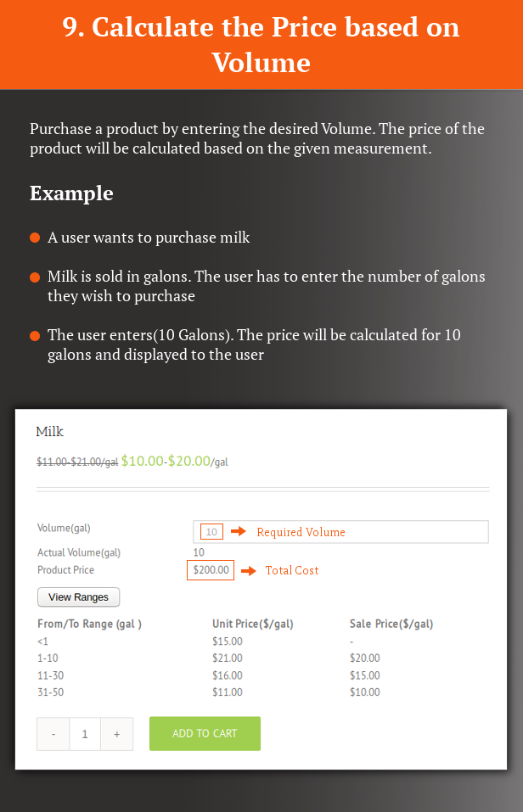Viewport: 523px width, 812px height.
Task: Click the Sale Price($/gal) column header
Action: [x=391, y=624]
